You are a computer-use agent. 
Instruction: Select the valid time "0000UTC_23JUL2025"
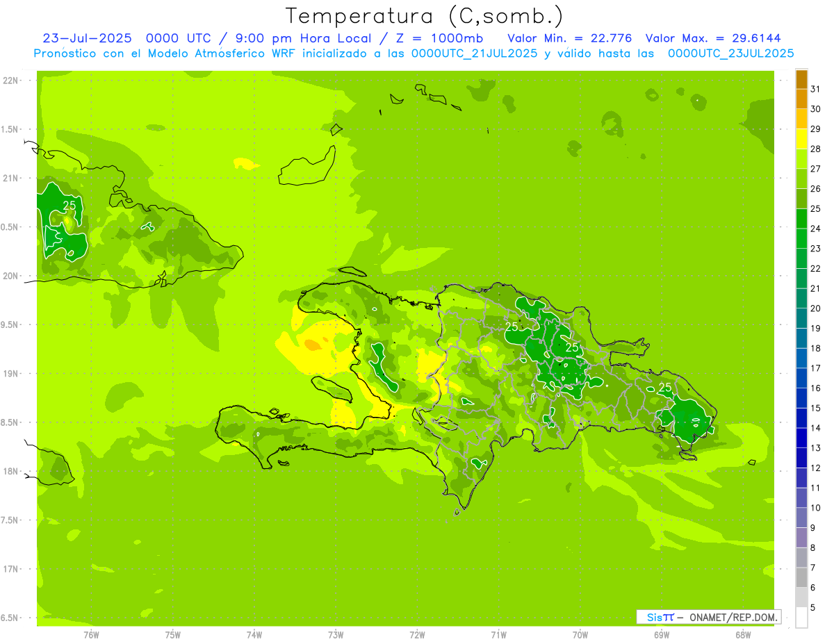pyautogui.click(x=730, y=53)
